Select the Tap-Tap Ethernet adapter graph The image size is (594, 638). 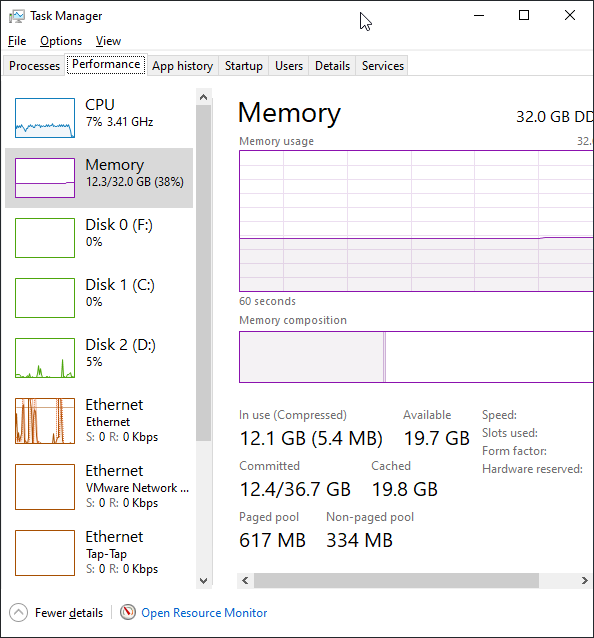(x=45, y=553)
